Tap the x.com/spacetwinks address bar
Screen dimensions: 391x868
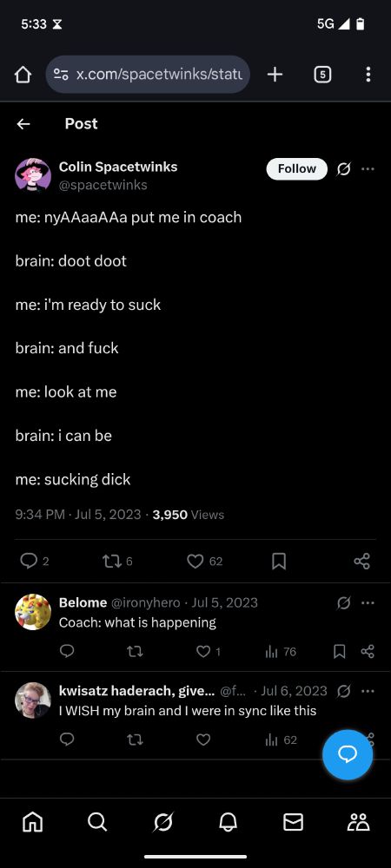pos(148,74)
